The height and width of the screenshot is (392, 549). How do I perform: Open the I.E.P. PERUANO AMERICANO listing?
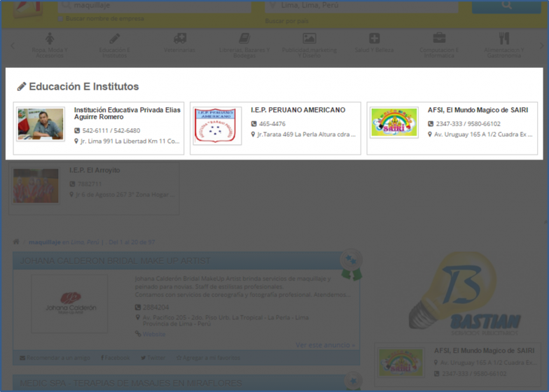click(298, 110)
